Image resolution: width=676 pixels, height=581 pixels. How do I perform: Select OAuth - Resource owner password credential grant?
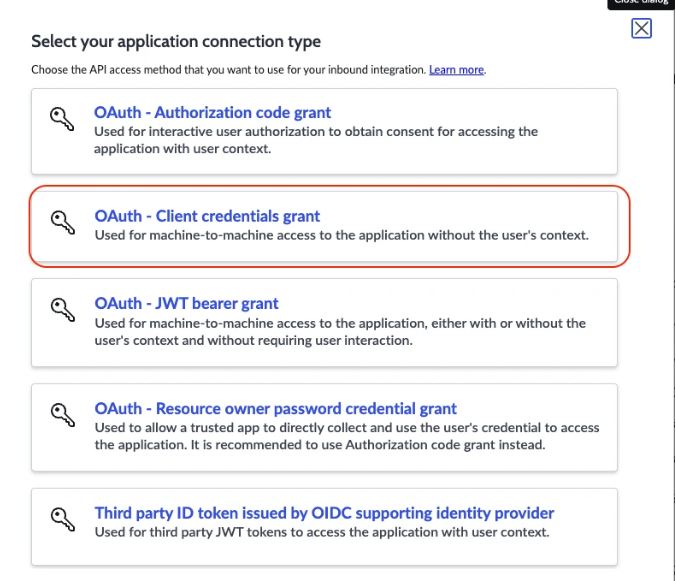point(275,409)
